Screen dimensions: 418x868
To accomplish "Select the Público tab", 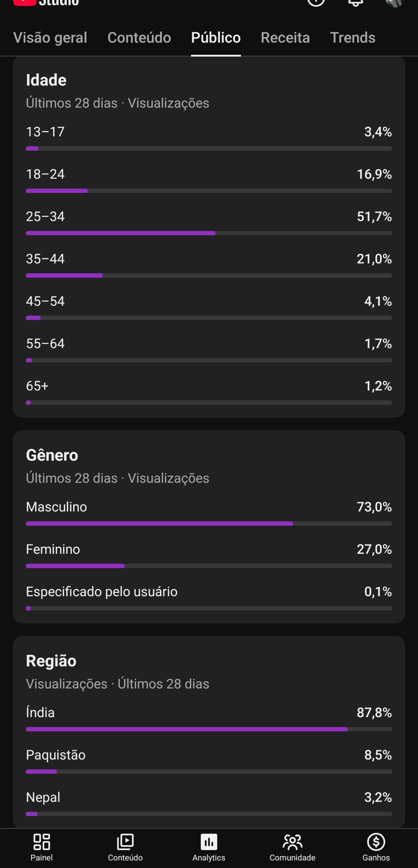I will (x=216, y=38).
